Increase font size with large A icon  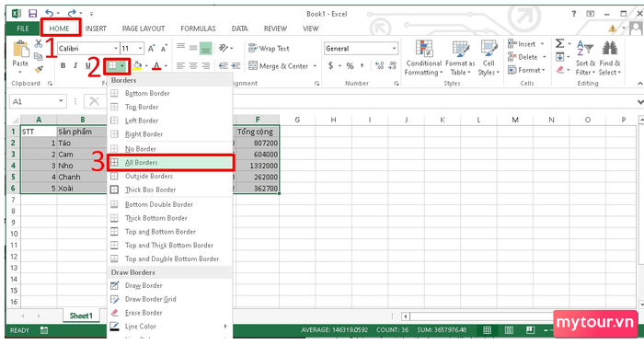(151, 49)
